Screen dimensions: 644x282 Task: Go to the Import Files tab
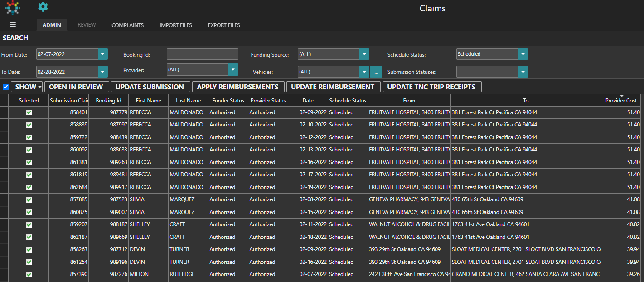pos(176,25)
